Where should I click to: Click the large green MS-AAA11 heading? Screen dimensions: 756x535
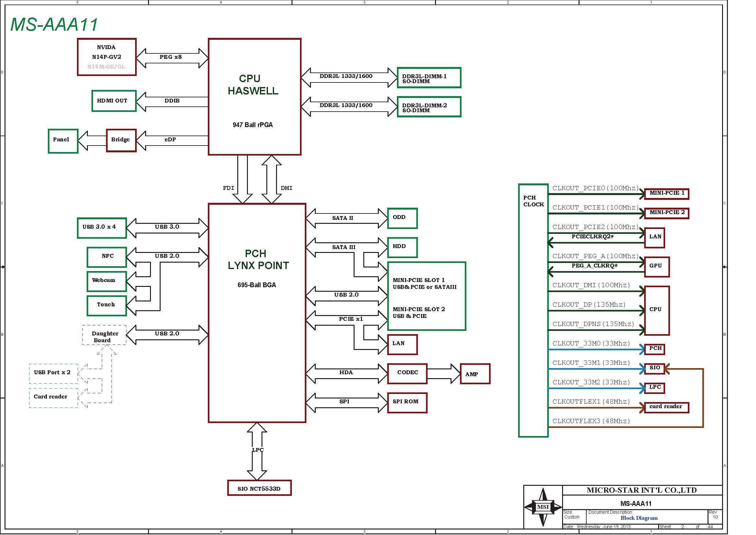tap(54, 24)
